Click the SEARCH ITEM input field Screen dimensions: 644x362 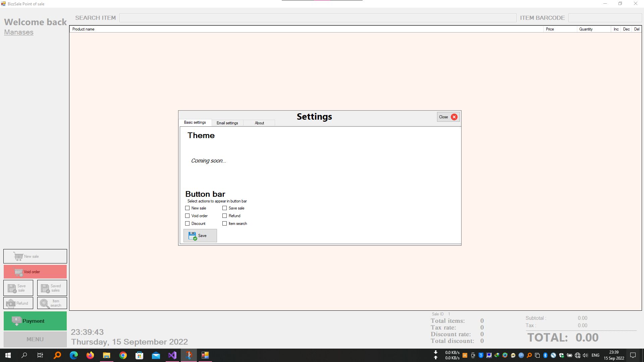(317, 18)
